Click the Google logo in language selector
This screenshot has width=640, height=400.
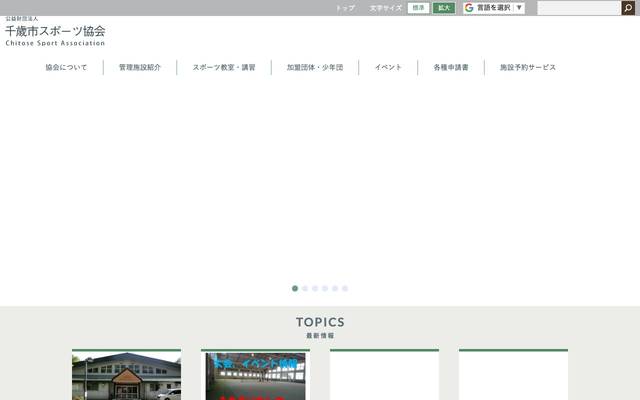[469, 8]
